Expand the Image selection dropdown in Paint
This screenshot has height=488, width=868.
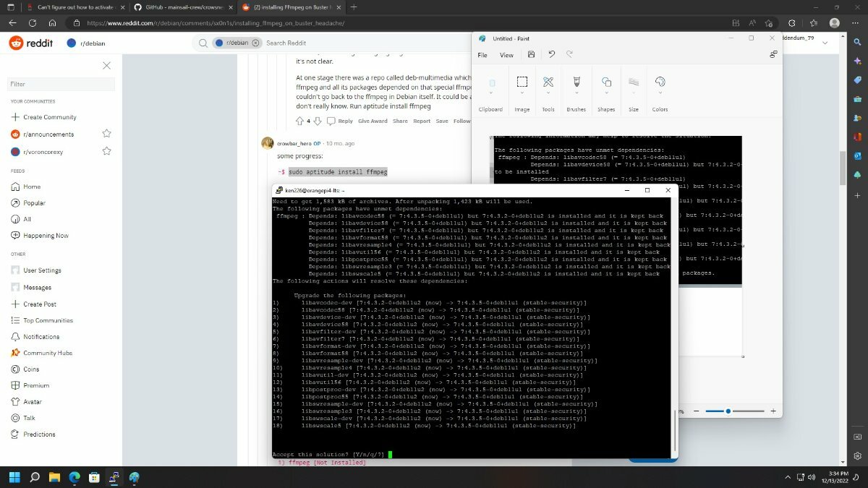(x=522, y=94)
